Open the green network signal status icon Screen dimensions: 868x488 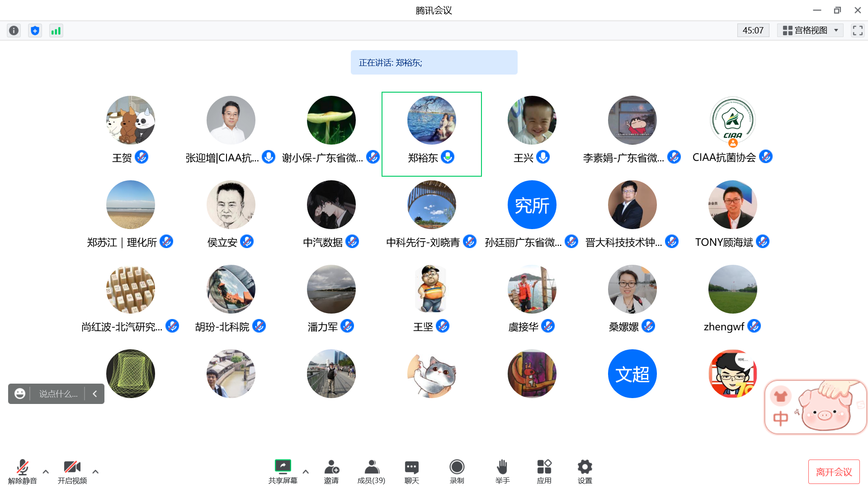pos(56,30)
